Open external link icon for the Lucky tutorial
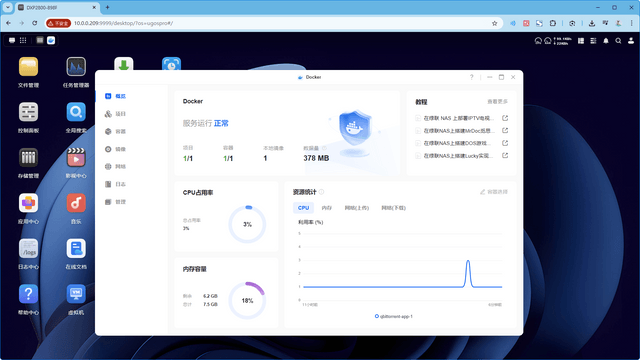 click(505, 156)
